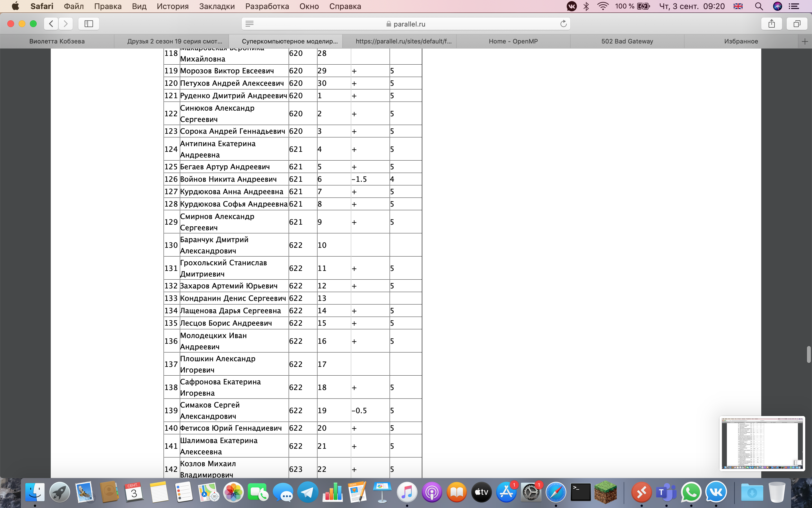
Task: Open the Закладки menu
Action: pos(217,6)
